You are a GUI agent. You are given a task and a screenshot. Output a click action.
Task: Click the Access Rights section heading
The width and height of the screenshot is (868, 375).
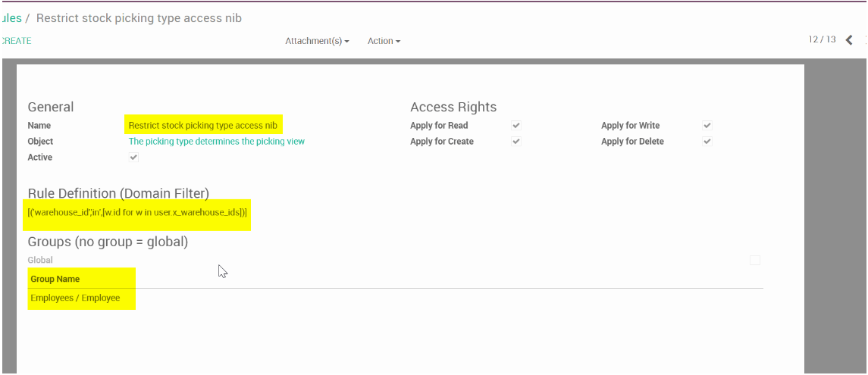coord(453,107)
